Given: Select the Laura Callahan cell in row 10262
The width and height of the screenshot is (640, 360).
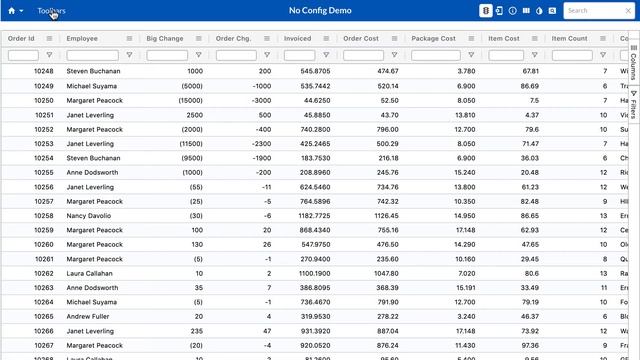Looking at the screenshot, I should click(89, 273).
